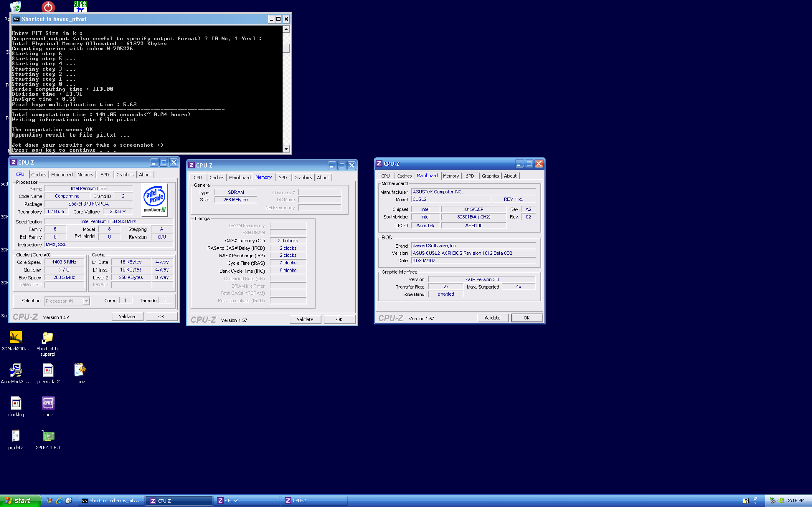Screen dimensions: 812x507
Task: Click the console scrollbar up arrow
Action: point(286,29)
